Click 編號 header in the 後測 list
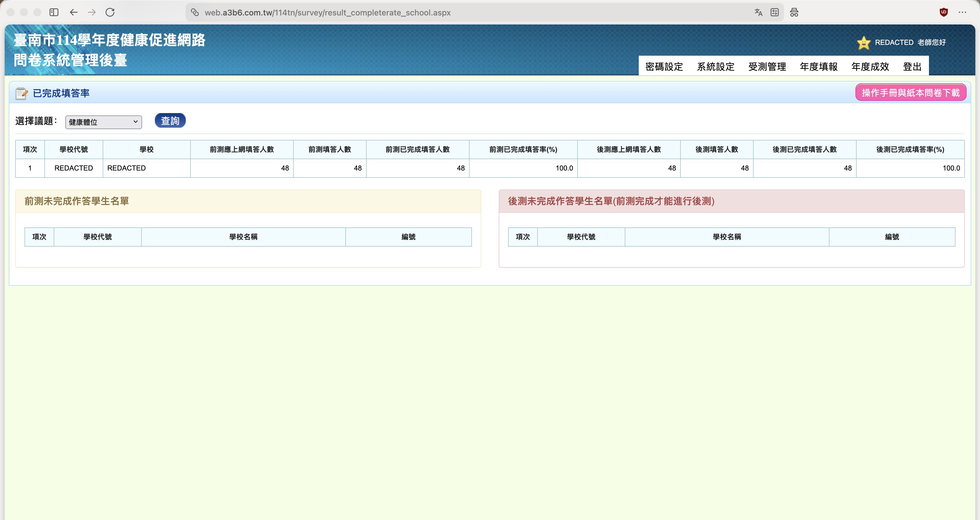This screenshot has width=980, height=520. pyautogui.click(x=892, y=237)
